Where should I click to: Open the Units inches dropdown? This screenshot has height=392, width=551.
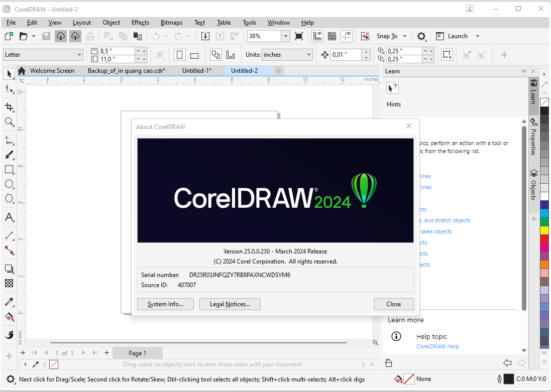coord(308,55)
